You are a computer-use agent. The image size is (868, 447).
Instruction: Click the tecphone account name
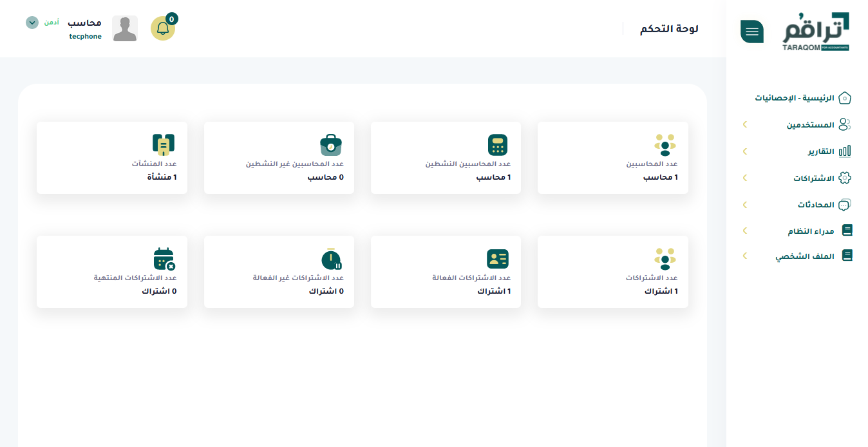point(84,36)
